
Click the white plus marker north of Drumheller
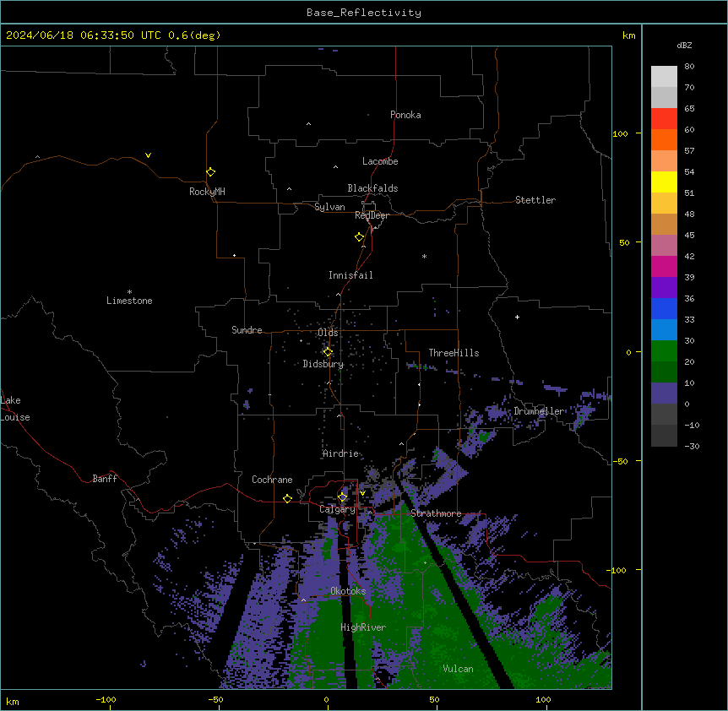[517, 317]
